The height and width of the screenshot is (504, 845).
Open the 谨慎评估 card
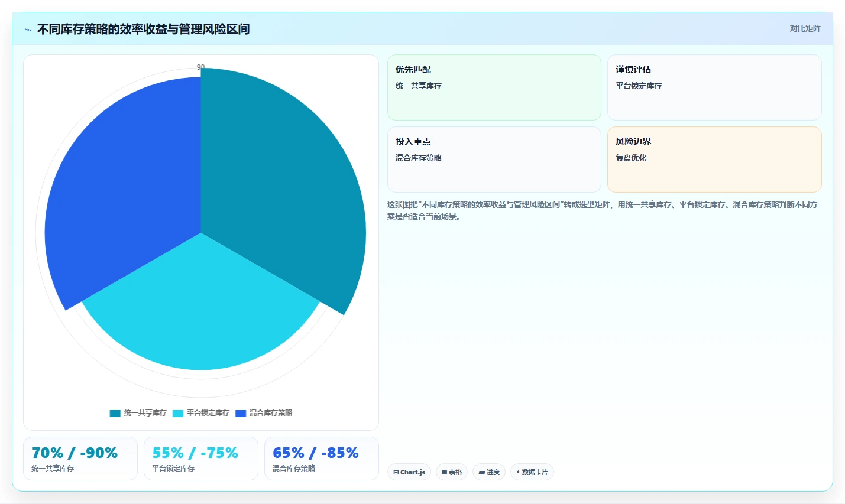(714, 87)
